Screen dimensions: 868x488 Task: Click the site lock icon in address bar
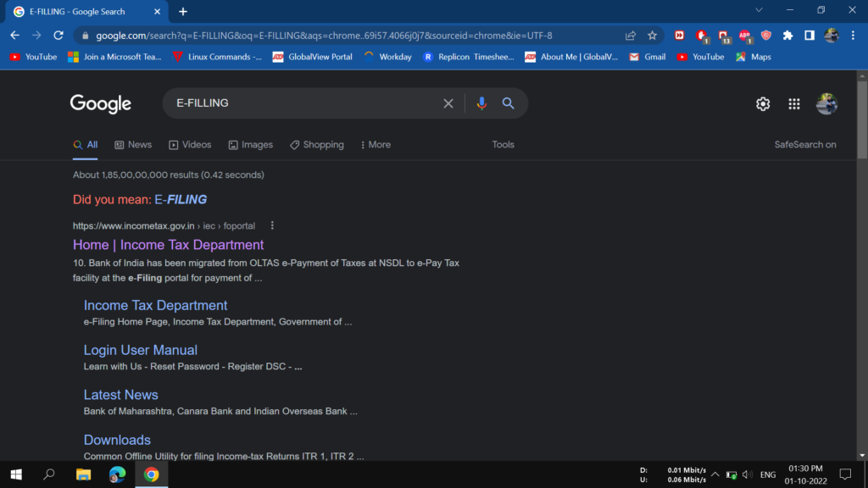(x=85, y=36)
